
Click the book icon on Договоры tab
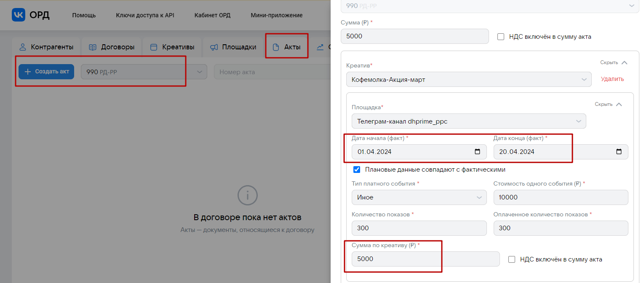[x=93, y=47]
